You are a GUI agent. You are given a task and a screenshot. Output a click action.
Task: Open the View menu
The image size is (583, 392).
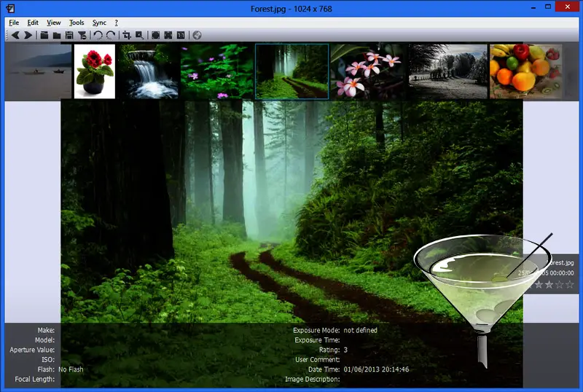pyautogui.click(x=54, y=23)
